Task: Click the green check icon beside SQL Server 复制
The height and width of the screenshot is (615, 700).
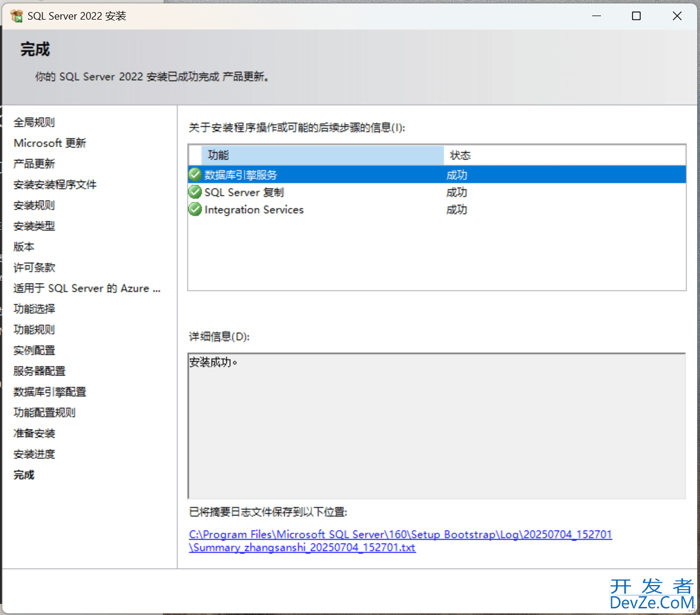Action: pos(195,192)
